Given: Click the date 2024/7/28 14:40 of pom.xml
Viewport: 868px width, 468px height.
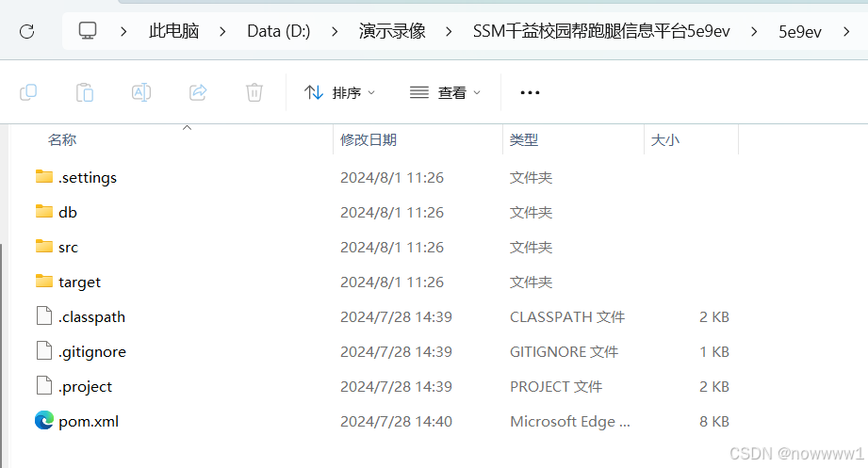Looking at the screenshot, I should pyautogui.click(x=397, y=422).
